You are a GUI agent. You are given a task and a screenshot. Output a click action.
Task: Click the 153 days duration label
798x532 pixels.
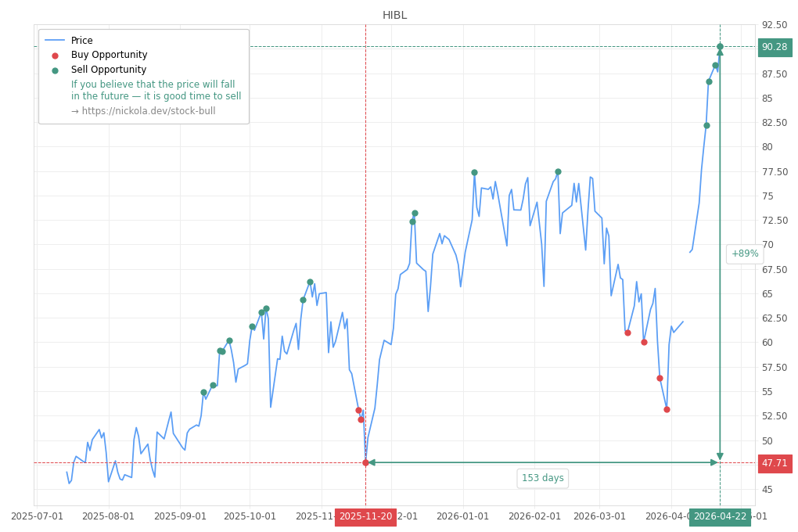coord(542,478)
